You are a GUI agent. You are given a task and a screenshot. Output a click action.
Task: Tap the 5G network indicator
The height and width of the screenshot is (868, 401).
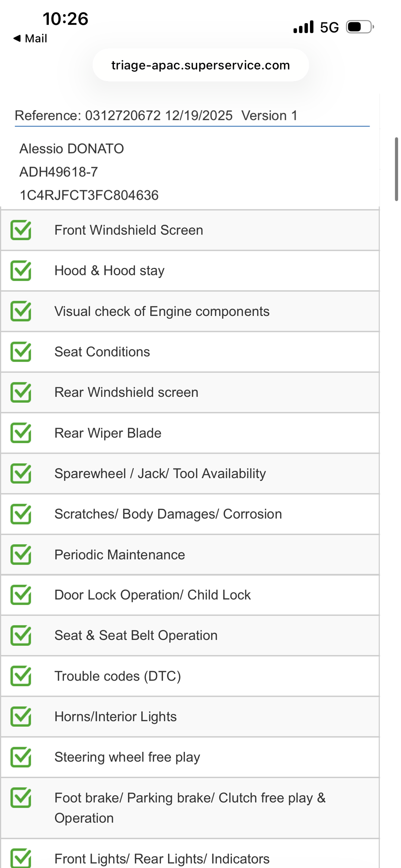click(329, 27)
